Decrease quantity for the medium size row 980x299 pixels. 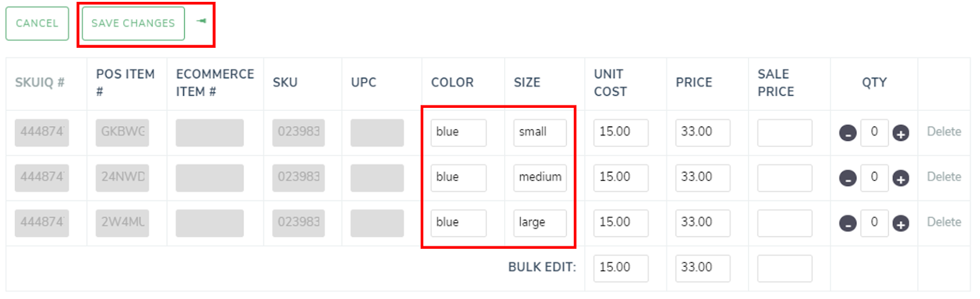(x=848, y=178)
